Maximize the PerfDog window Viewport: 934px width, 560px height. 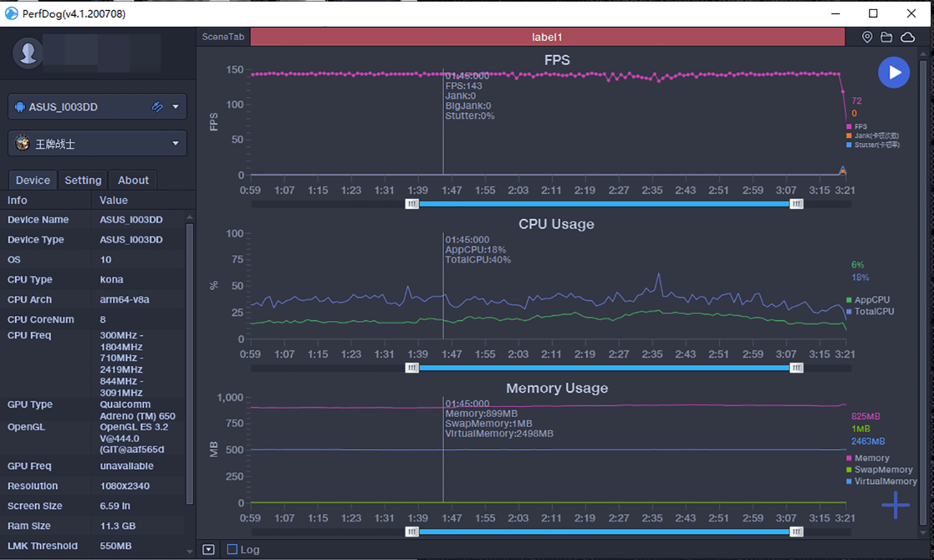point(873,13)
